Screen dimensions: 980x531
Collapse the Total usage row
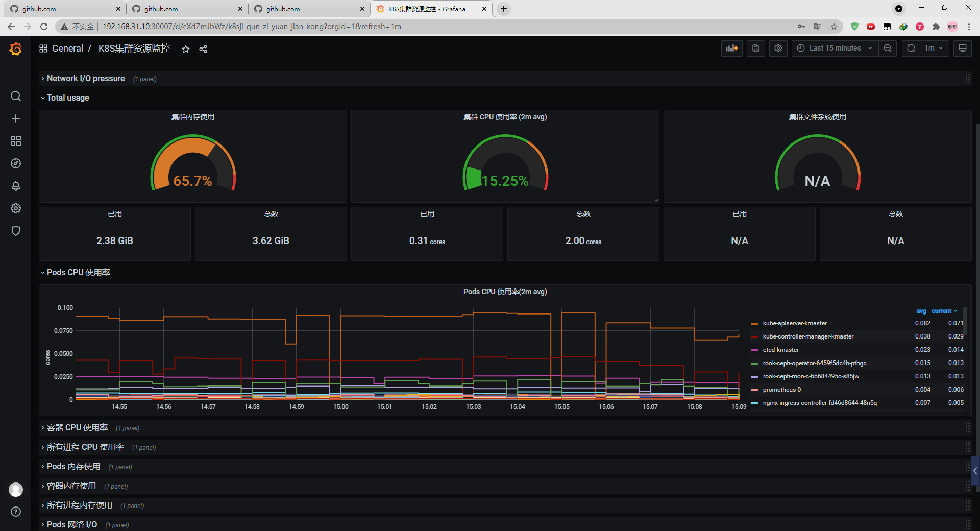[x=68, y=98]
